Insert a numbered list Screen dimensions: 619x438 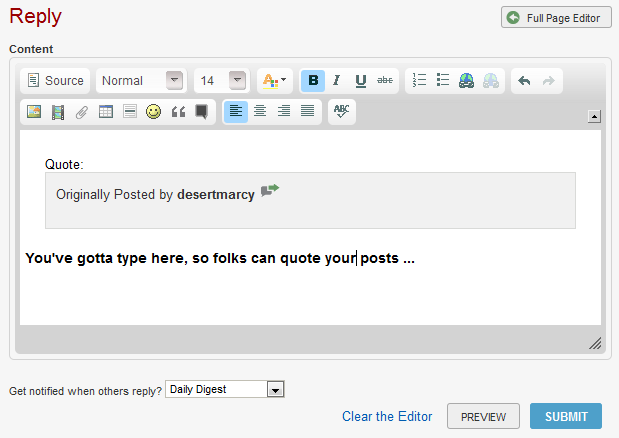[x=420, y=81]
